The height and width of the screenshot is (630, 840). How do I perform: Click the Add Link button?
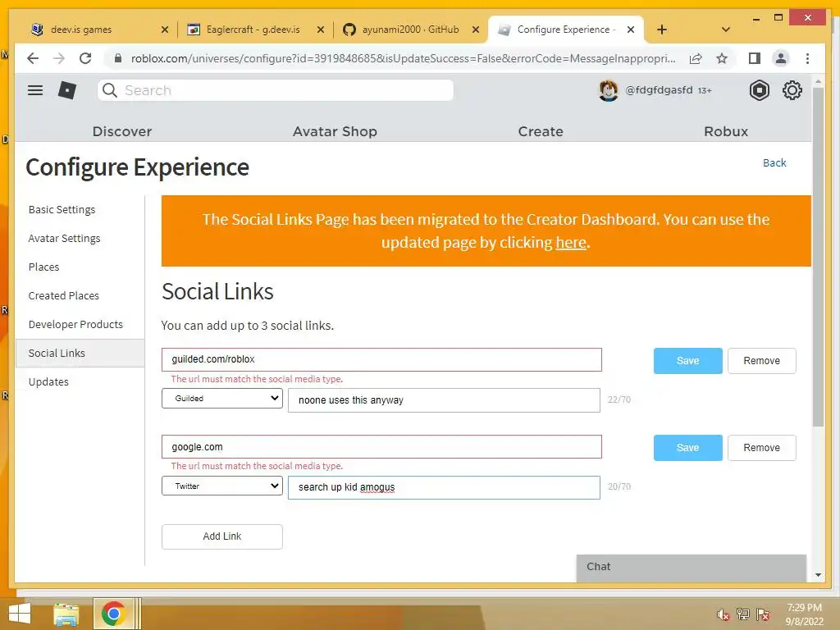(x=221, y=536)
